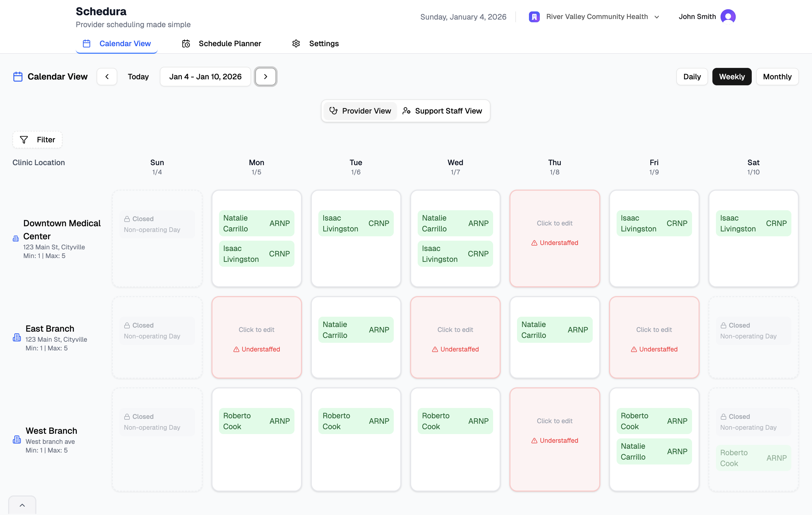Select Roberto Cook on West Branch Tuesday
The width and height of the screenshot is (812, 515).
pyautogui.click(x=356, y=421)
